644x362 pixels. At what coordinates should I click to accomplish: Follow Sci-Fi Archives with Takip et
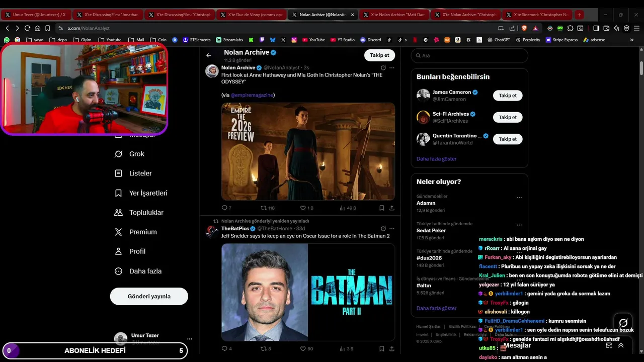point(508,117)
